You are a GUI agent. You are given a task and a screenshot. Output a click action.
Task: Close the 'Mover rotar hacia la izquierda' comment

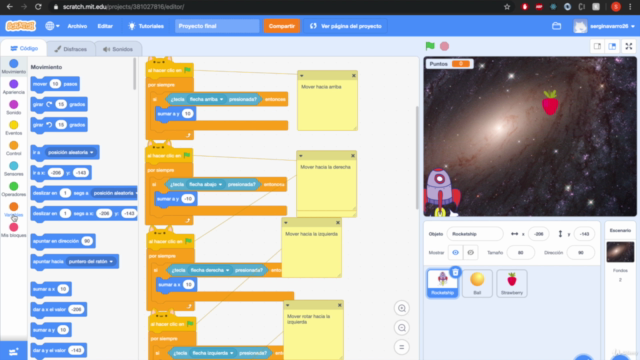click(x=339, y=305)
